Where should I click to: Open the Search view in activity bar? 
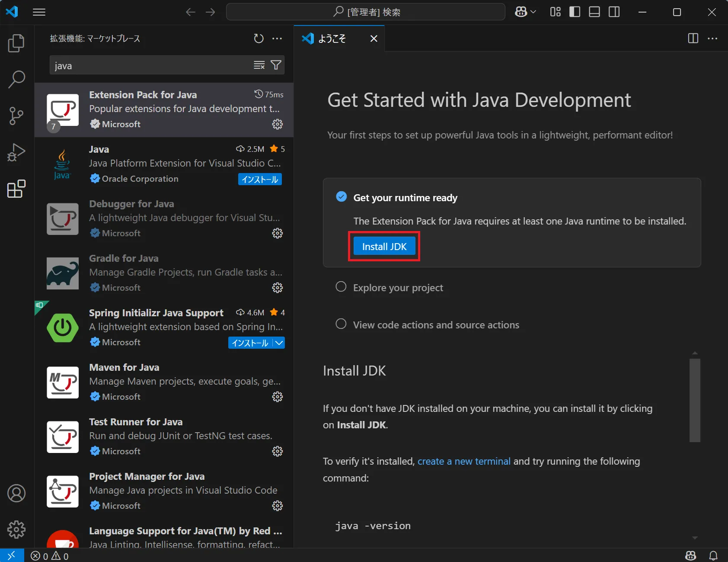pyautogui.click(x=16, y=80)
